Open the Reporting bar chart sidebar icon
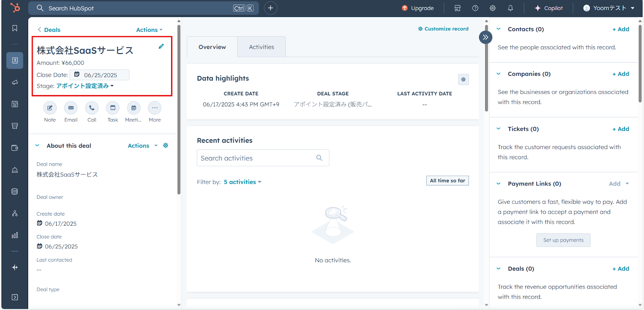 pyautogui.click(x=15, y=235)
